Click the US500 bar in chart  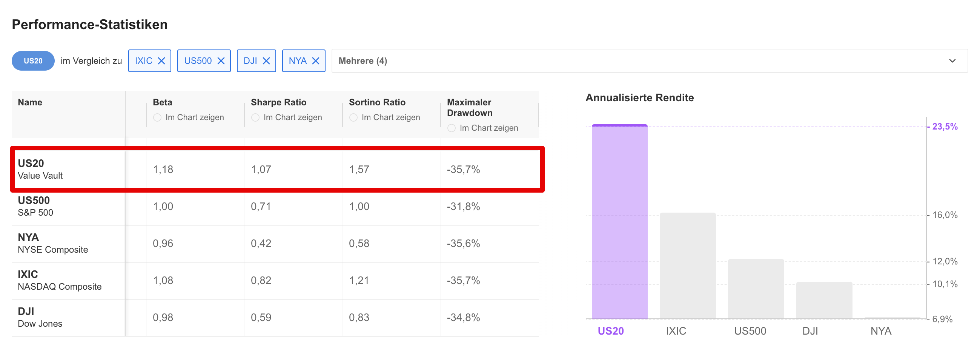[x=756, y=289]
